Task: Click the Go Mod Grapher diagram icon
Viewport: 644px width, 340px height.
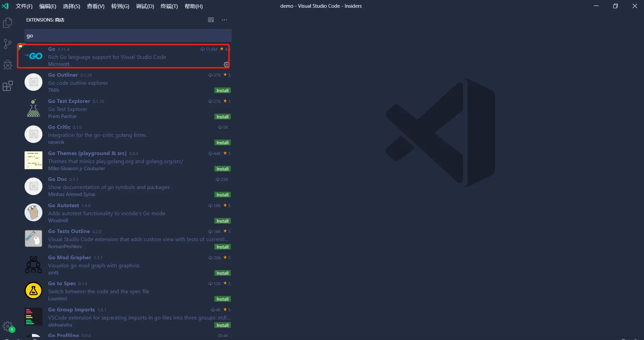Action: pos(34,265)
